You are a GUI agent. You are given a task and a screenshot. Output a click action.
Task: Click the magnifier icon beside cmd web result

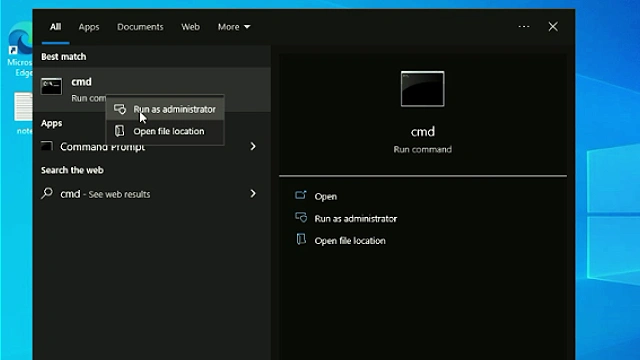point(47,193)
